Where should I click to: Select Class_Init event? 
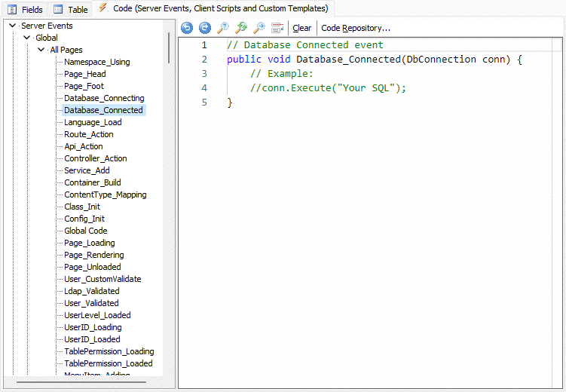82,207
